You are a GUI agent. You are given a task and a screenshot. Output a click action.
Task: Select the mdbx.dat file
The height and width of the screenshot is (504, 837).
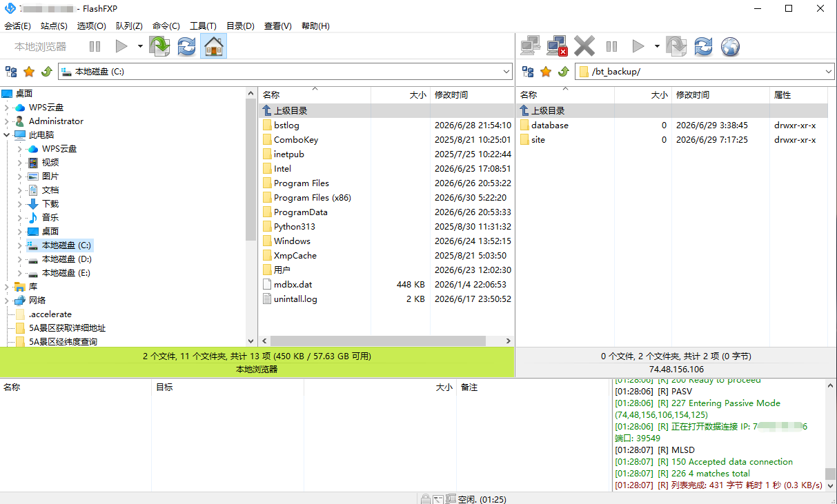tap(293, 285)
